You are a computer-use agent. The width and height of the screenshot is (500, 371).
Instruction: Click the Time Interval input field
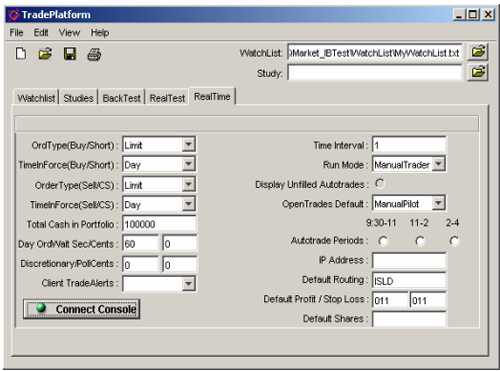click(x=409, y=145)
